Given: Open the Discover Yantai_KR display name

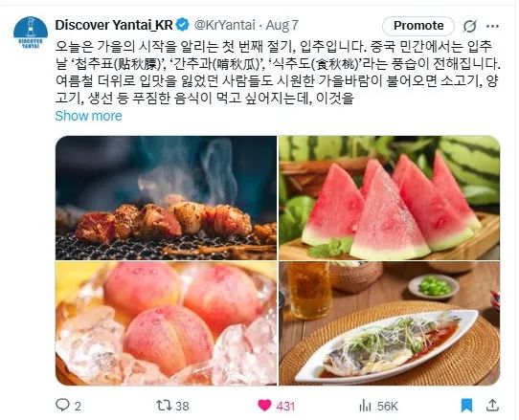Looking at the screenshot, I should pos(114,25).
